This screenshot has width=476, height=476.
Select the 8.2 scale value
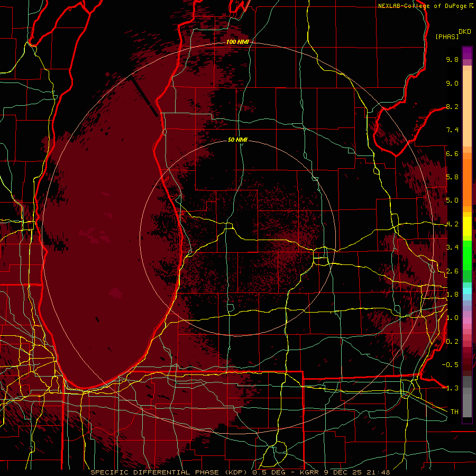pyautogui.click(x=452, y=106)
